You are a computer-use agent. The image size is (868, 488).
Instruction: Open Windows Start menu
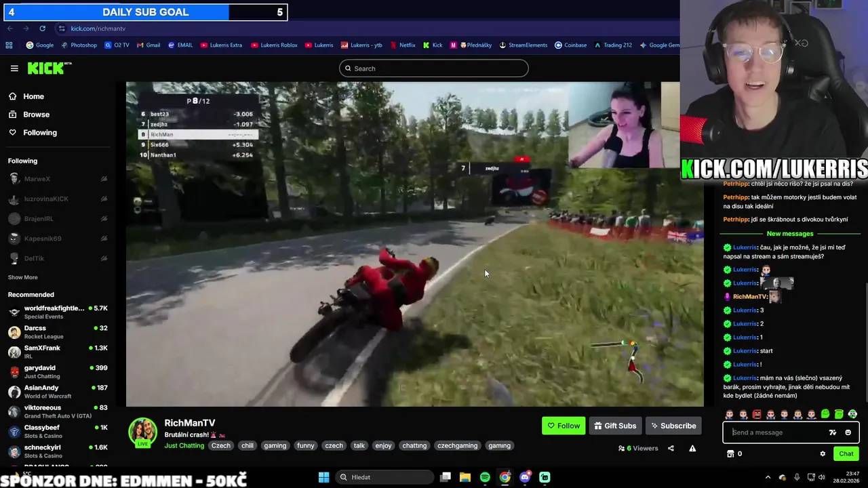pos(323,477)
